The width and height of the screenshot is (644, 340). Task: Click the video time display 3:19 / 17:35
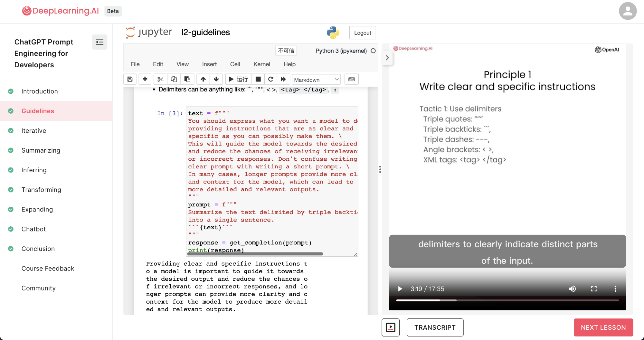427,289
